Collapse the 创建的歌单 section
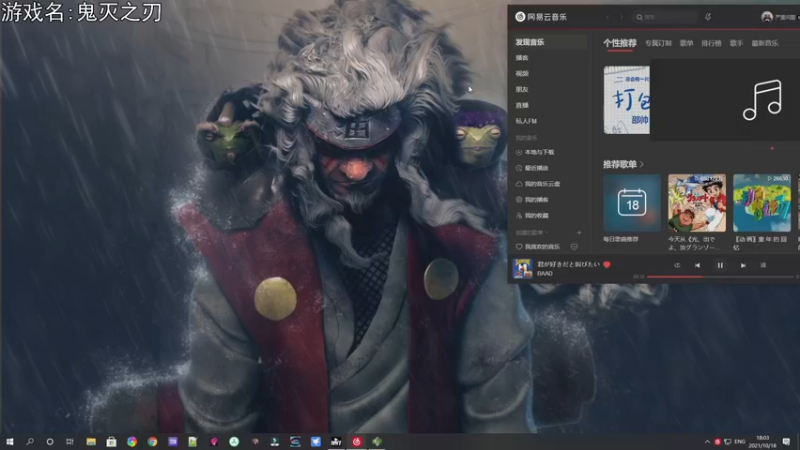Image resolution: width=800 pixels, height=450 pixels. (532, 233)
